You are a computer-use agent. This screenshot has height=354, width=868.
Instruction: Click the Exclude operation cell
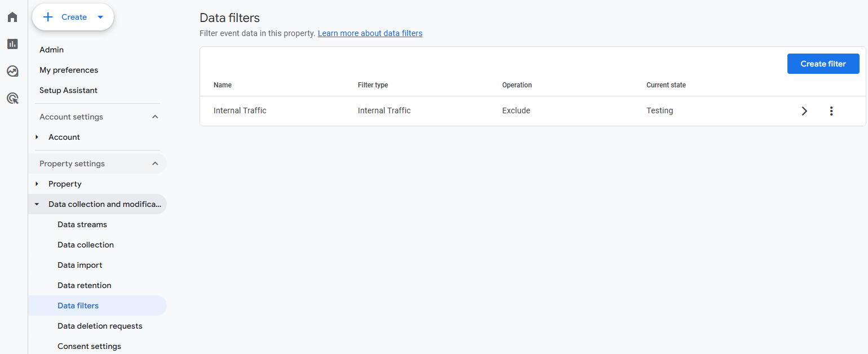pos(516,110)
